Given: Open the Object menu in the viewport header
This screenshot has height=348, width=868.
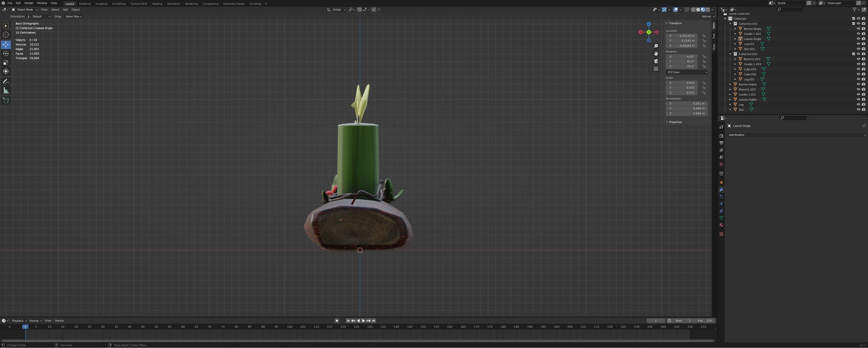Looking at the screenshot, I should pyautogui.click(x=76, y=10).
